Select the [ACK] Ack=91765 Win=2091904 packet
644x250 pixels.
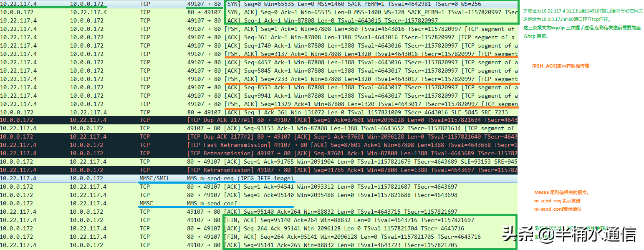259,162
